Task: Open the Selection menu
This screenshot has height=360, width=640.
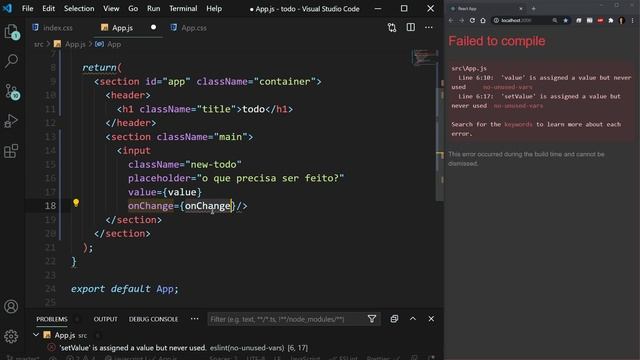Action: tap(79, 9)
